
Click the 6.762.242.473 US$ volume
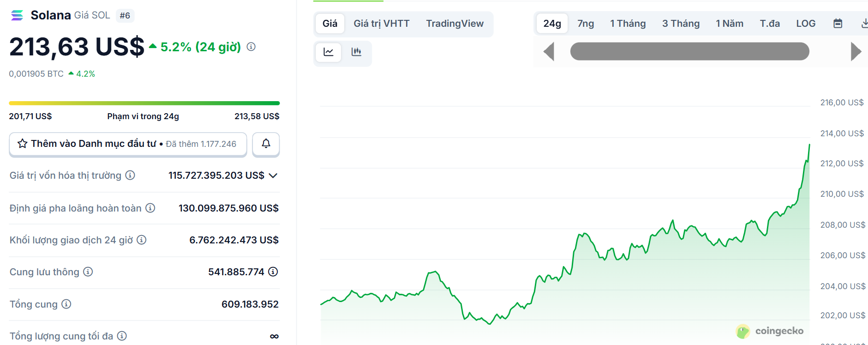pos(234,240)
